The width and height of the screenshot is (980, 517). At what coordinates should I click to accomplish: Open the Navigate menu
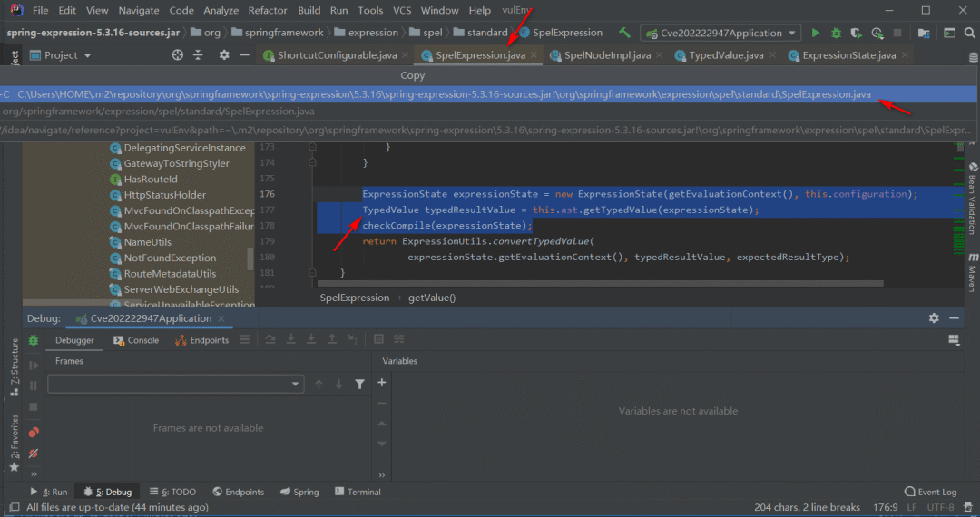coord(138,10)
